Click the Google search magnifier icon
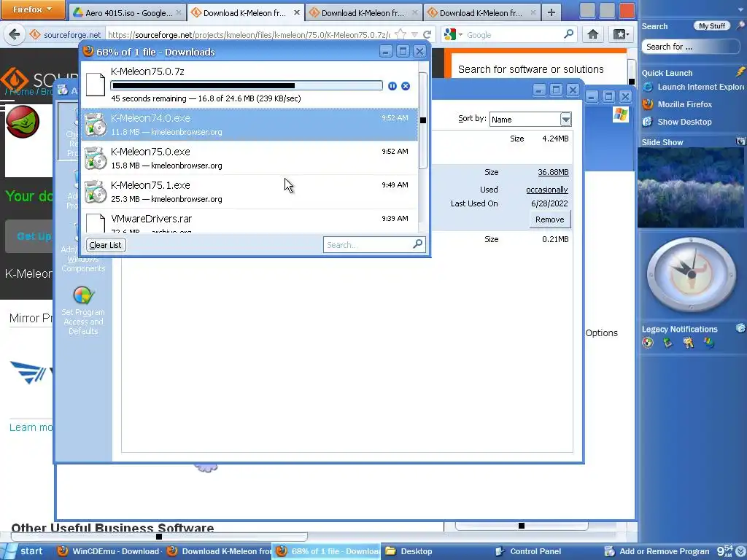 point(568,34)
